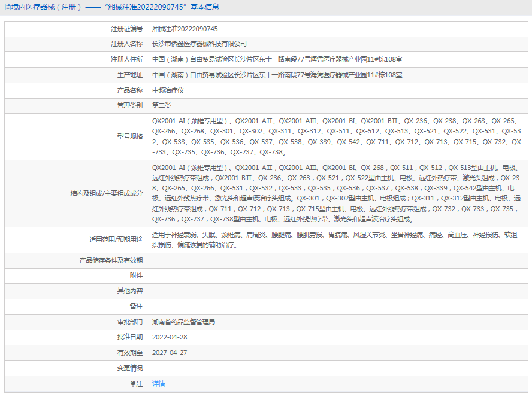Click the 注册证编号 row label
The image size is (532, 395).
tap(126, 29)
